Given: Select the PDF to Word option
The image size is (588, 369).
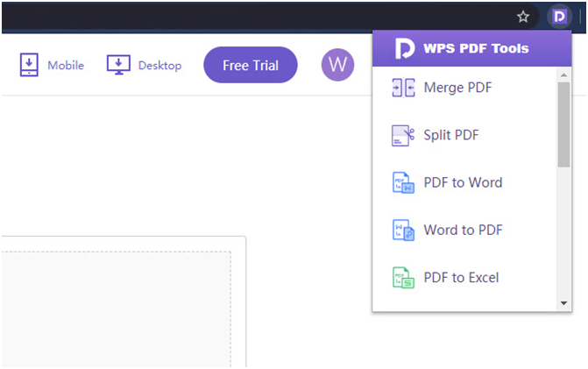Looking at the screenshot, I should coord(464,182).
